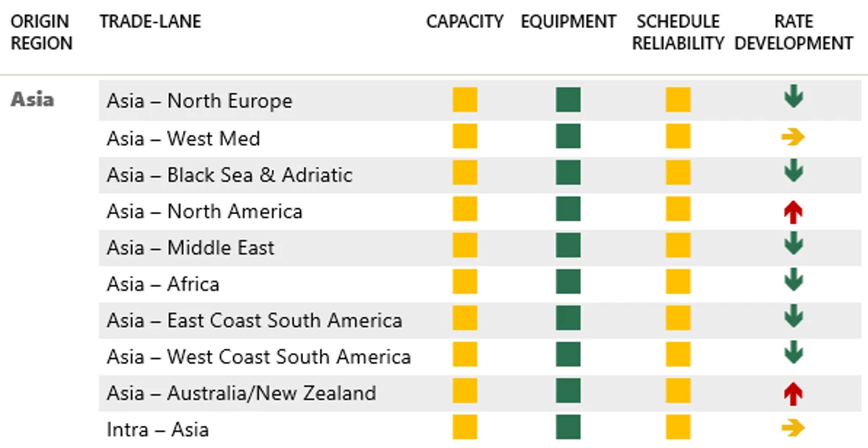
Task: Click the Capacity column header
Action: tap(465, 21)
